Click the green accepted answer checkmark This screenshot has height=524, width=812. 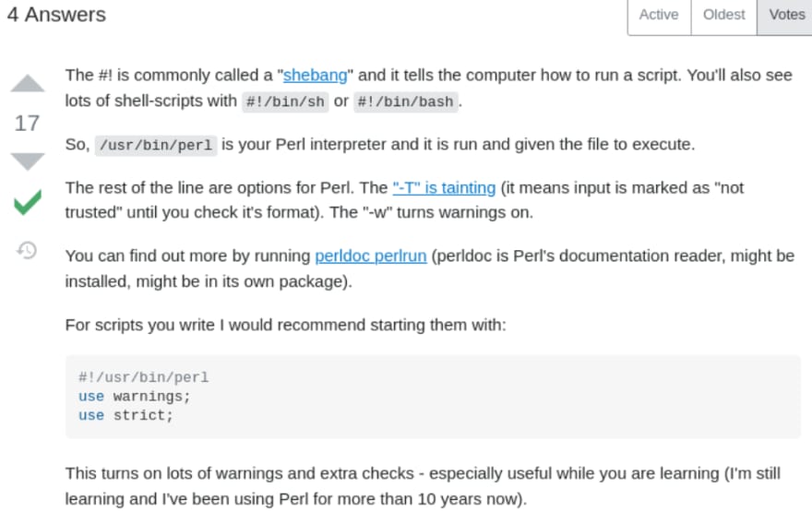28,202
